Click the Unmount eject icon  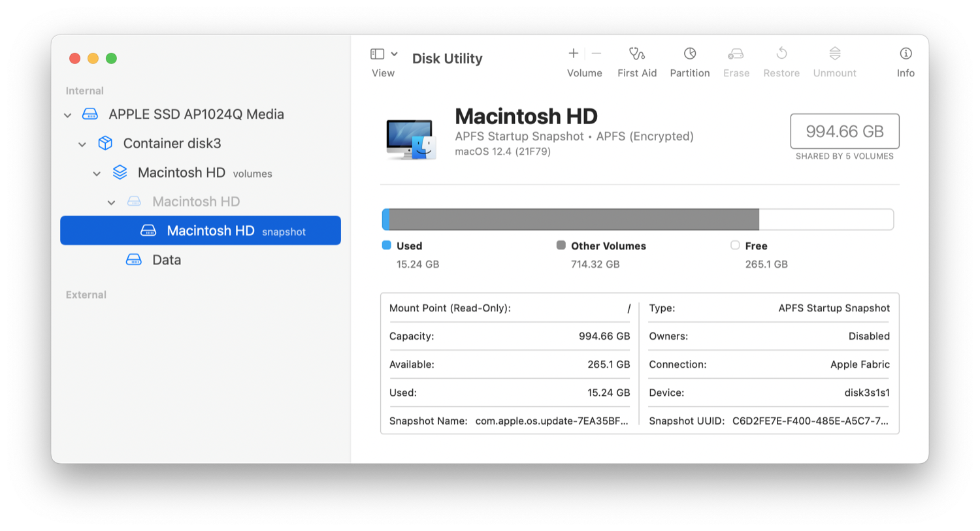835,53
